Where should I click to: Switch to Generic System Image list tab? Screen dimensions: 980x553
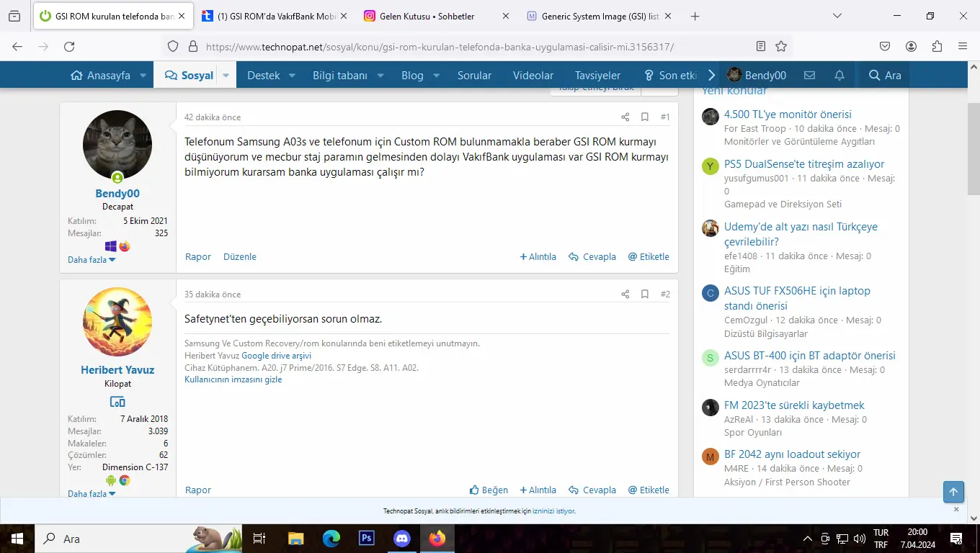pyautogui.click(x=598, y=16)
